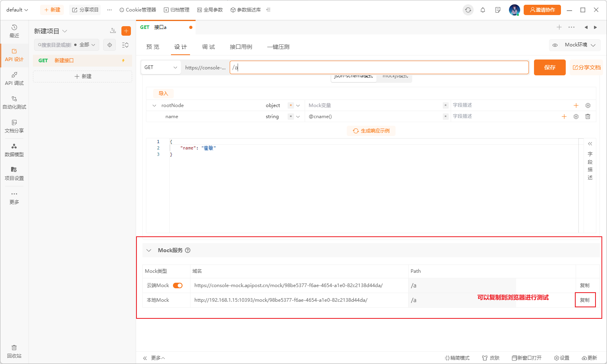The height and width of the screenshot is (364, 607).
Task: Open 自动化测试 in the left sidebar
Action: point(14,102)
